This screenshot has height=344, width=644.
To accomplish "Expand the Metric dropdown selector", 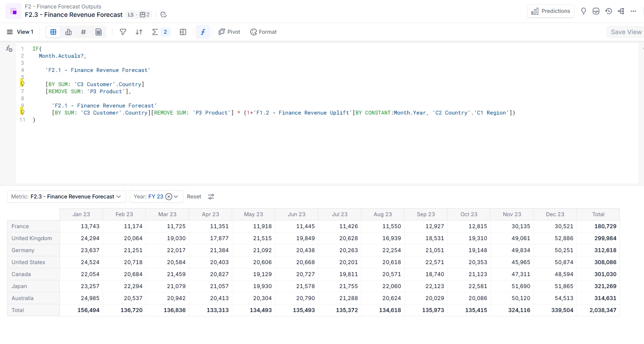I will pyautogui.click(x=67, y=197).
